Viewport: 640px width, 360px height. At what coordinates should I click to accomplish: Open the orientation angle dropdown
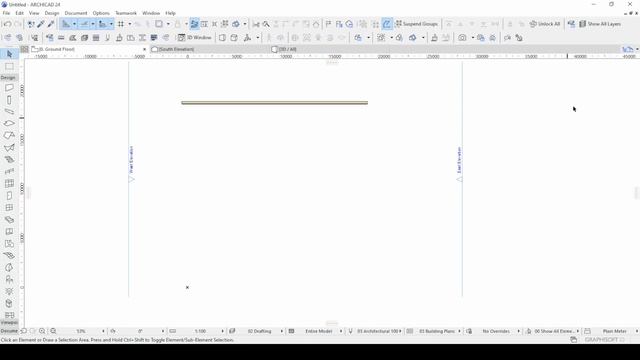click(x=163, y=331)
